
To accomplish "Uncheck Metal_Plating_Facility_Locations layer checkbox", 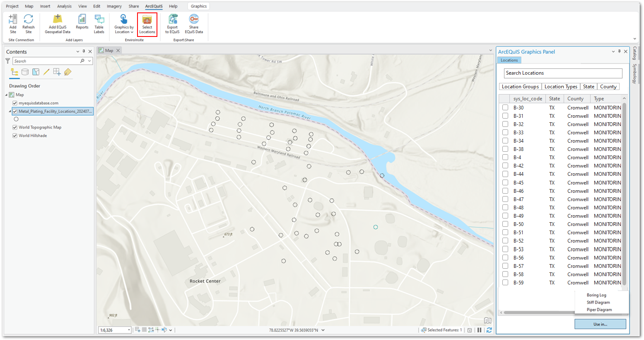I will click(15, 111).
